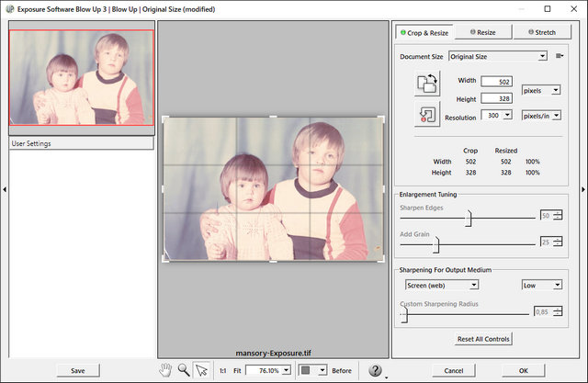Click the Save button
This screenshot has width=588, height=383.
pyautogui.click(x=78, y=370)
